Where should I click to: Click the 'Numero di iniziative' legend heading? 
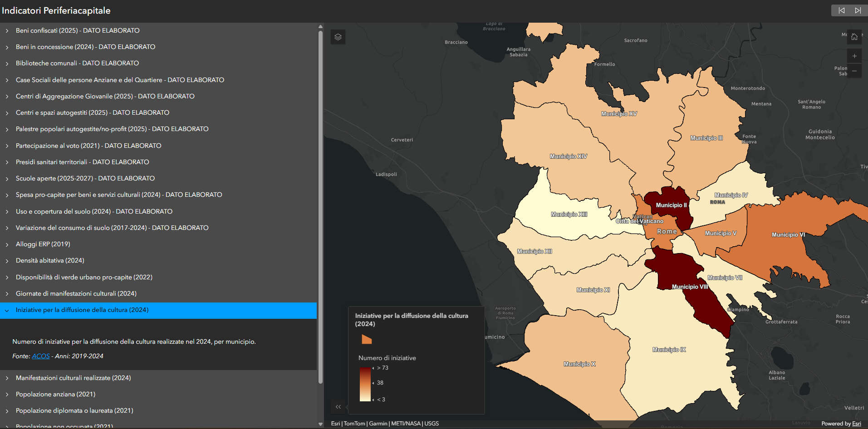click(x=387, y=358)
